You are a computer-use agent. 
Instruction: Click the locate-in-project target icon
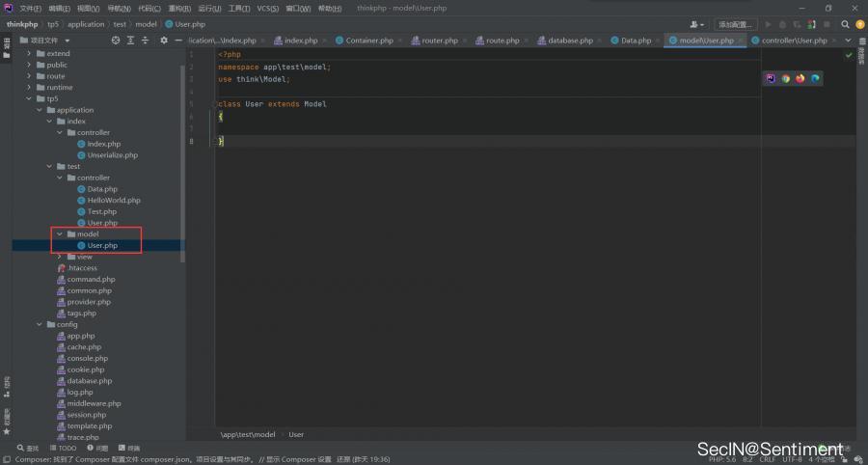(116, 41)
